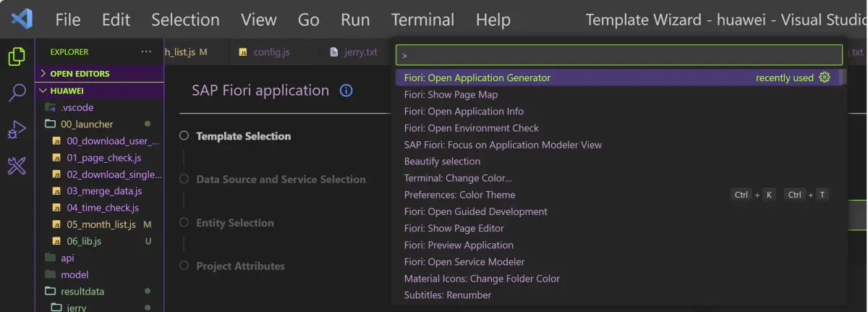Select the Template Selection wizard step
Screen dimensions: 868x312
[x=243, y=136]
